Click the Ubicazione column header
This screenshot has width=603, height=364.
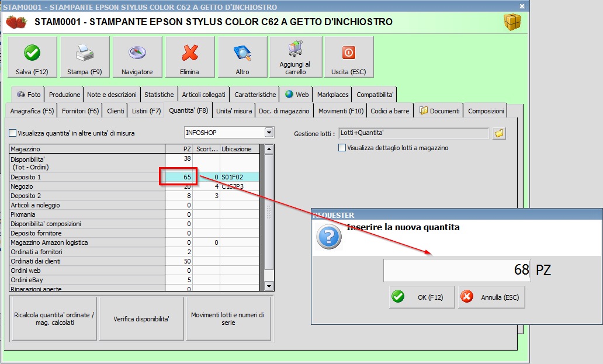coord(240,149)
